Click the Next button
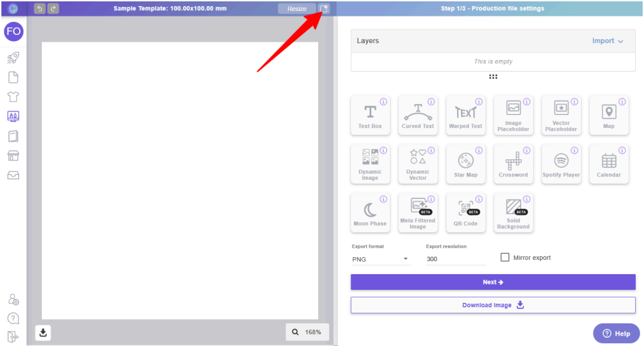The image size is (644, 348). 493,282
